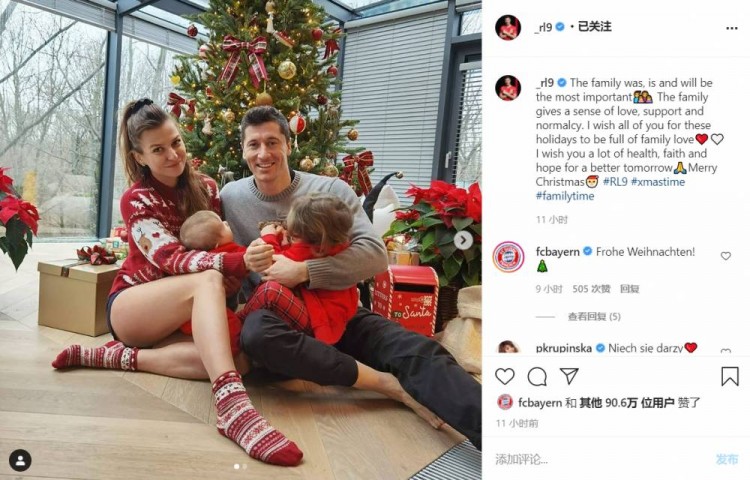This screenshot has width=750, height=480.
Task: Like the post with heart icon
Action: (x=505, y=377)
